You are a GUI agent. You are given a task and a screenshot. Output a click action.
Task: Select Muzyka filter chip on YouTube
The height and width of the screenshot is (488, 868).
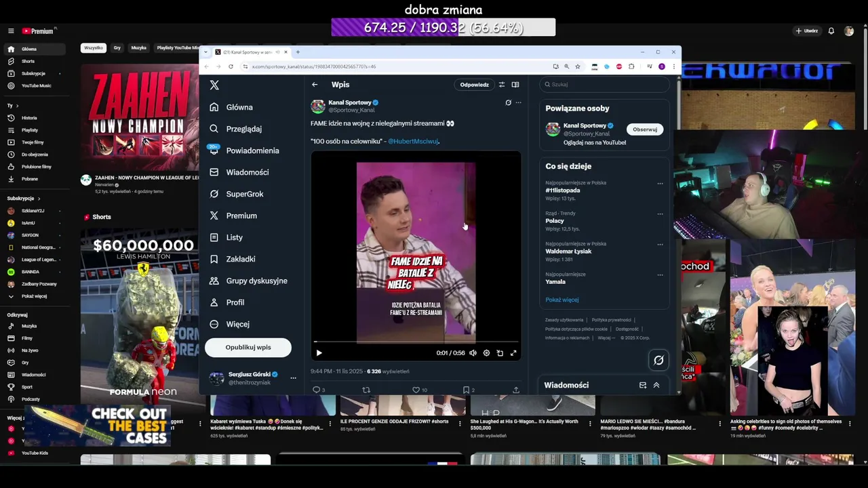click(x=139, y=48)
